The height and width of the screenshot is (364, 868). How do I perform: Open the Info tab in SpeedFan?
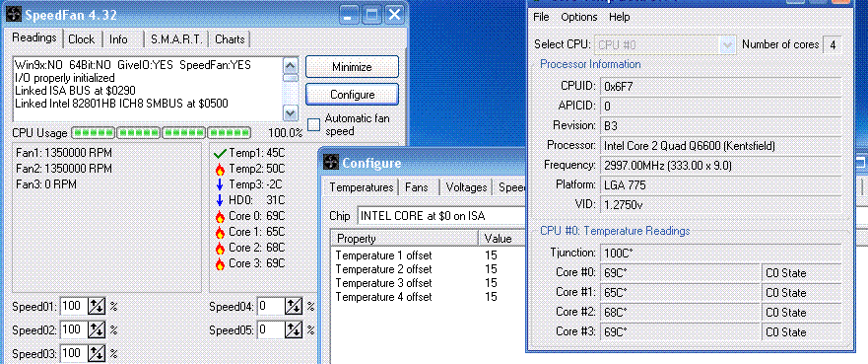click(118, 39)
